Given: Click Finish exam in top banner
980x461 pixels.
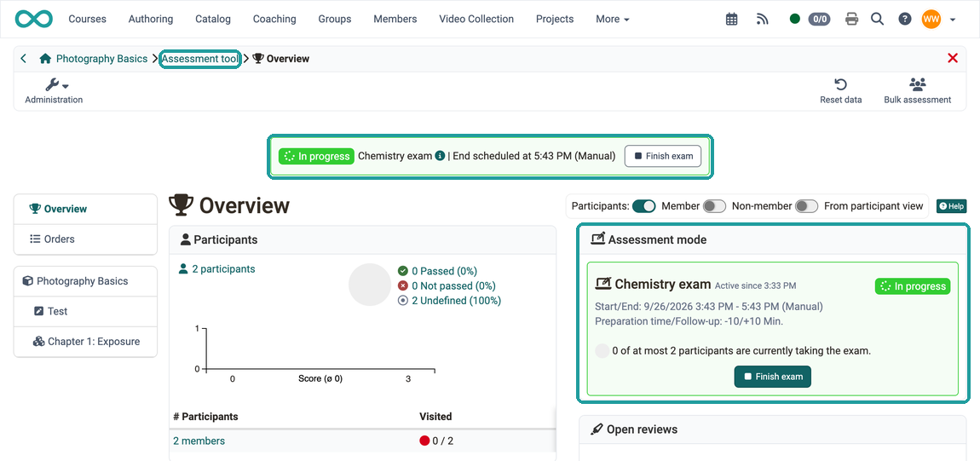Looking at the screenshot, I should (x=662, y=156).
